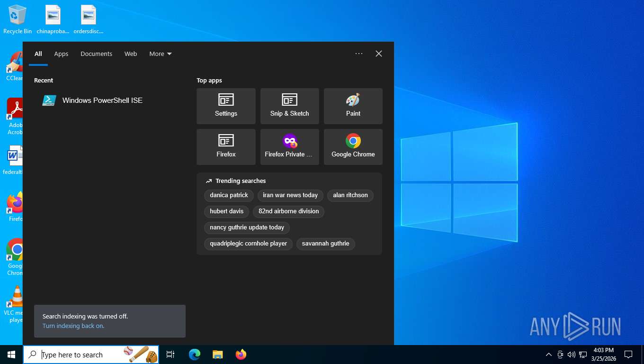Image resolution: width=644 pixels, height=364 pixels.
Task: Search trending topic danica patrick
Action: point(229,195)
